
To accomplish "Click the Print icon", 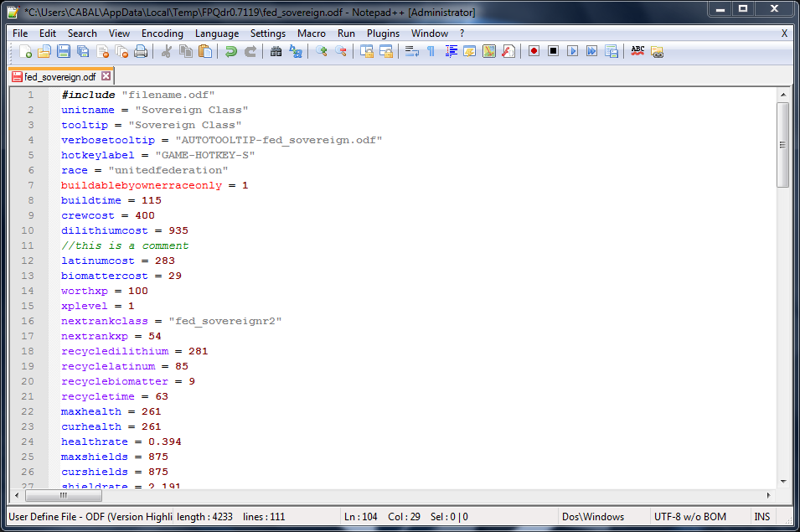I will [142, 51].
